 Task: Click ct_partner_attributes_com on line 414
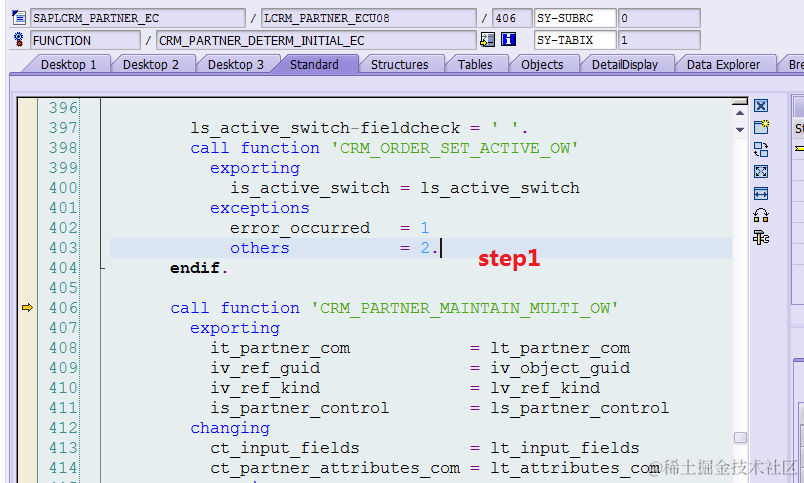335,468
